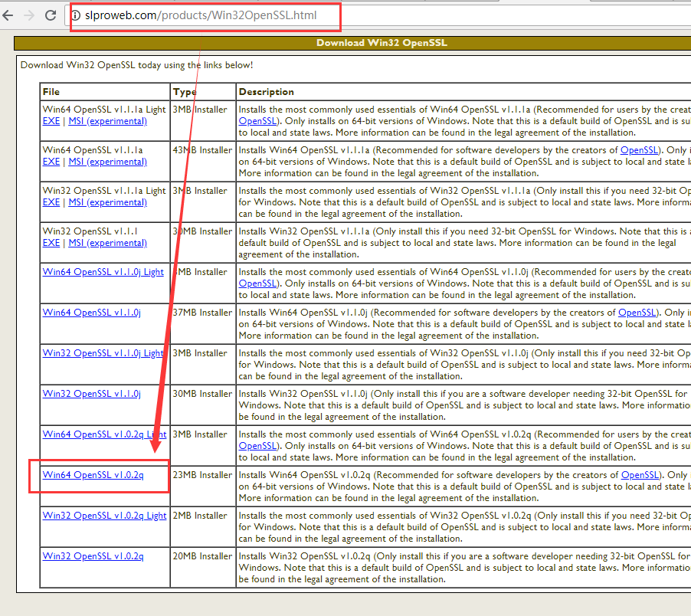
Task: Click MSI (experimental) under Win32 OpenSSL v1.1.1a Light
Action: coord(107,202)
